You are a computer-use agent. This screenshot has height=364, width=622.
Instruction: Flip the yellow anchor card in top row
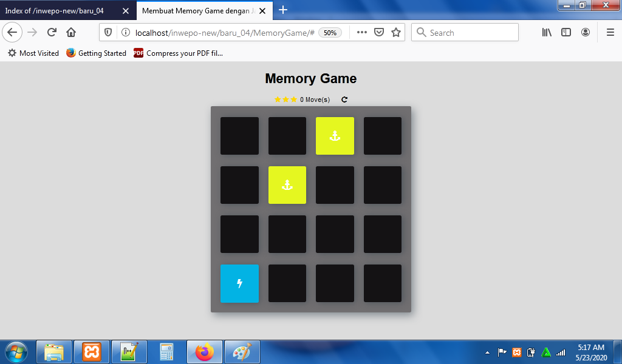(335, 136)
